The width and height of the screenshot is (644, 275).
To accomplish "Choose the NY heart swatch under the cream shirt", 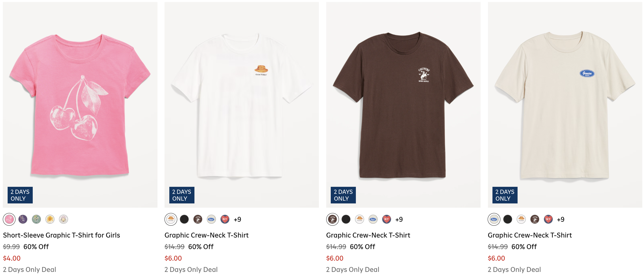I will 548,219.
